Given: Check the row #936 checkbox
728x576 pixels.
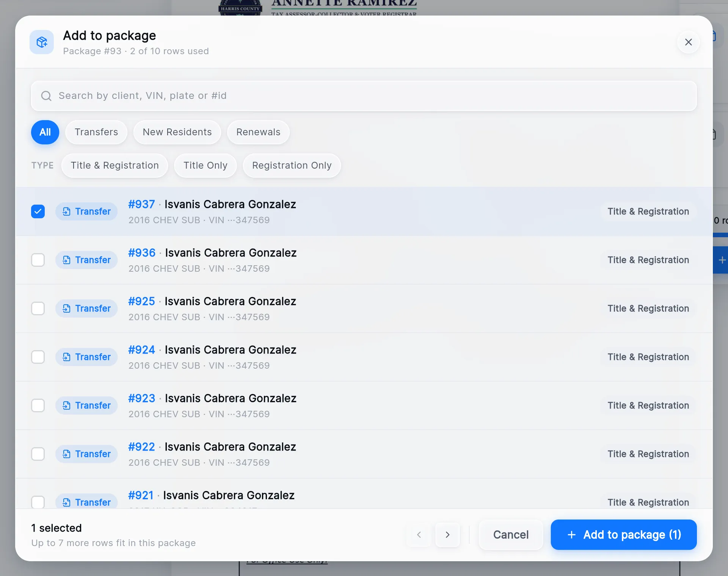Looking at the screenshot, I should [38, 260].
